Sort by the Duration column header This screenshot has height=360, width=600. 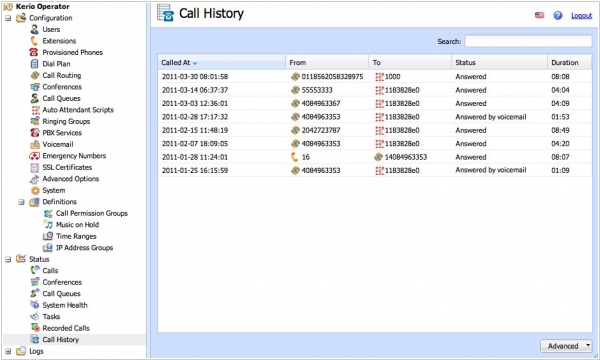(x=569, y=62)
